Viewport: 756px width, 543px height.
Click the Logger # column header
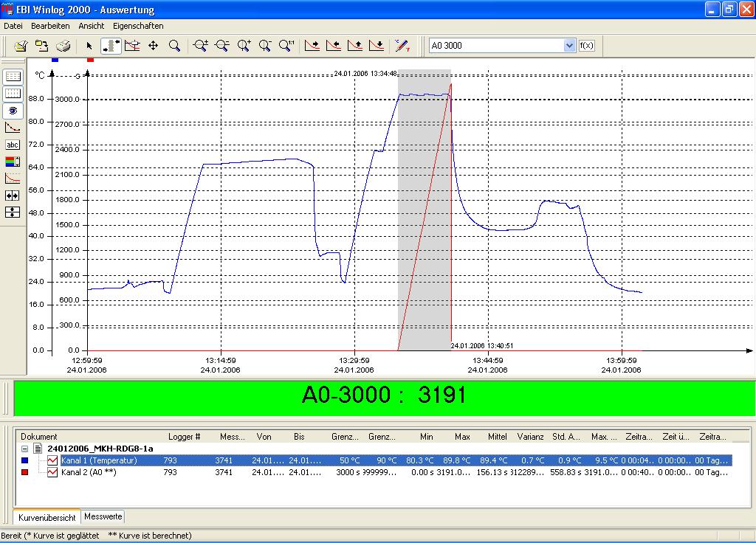point(184,437)
